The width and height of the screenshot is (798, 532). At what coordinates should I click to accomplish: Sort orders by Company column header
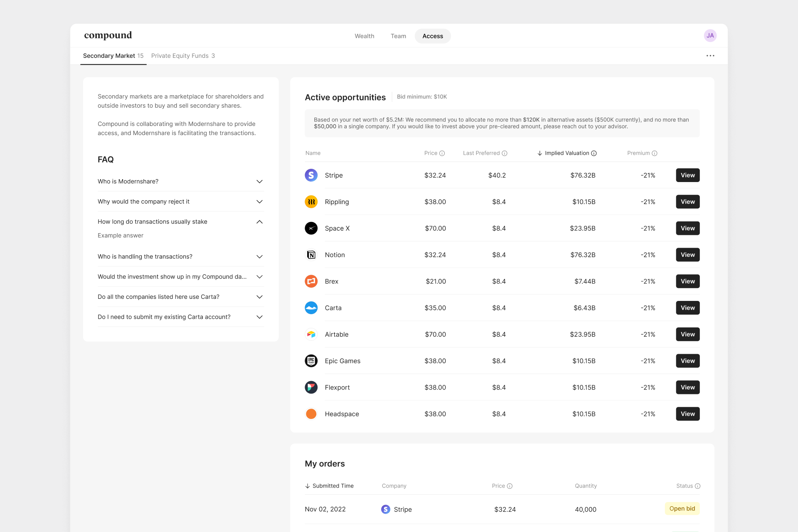point(394,486)
